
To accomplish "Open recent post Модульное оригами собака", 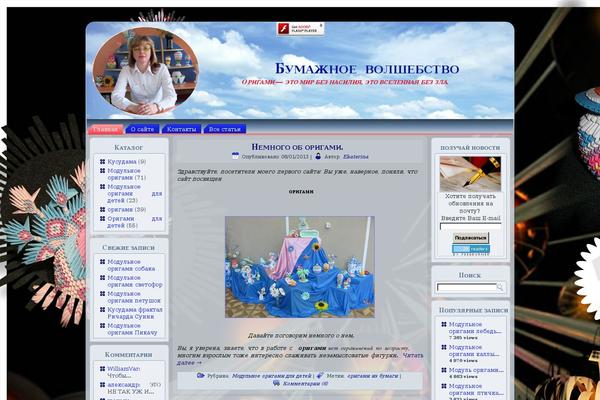I will point(131,265).
